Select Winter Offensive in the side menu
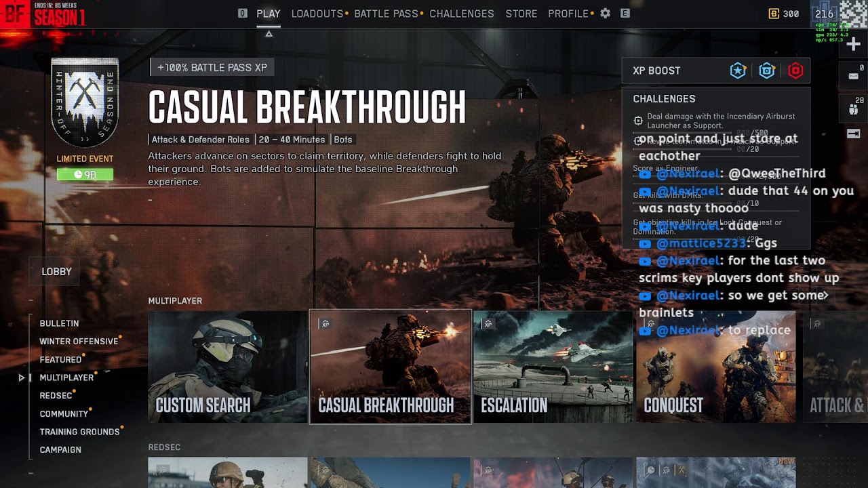 pos(79,342)
